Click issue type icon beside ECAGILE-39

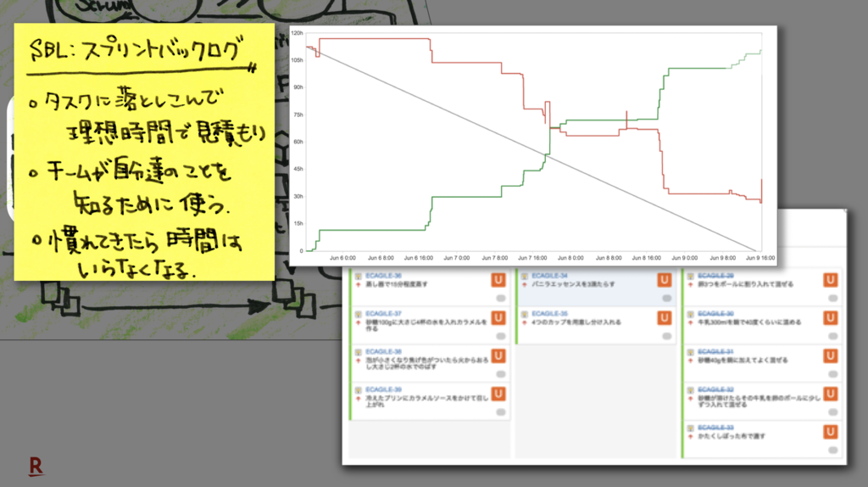pos(359,390)
